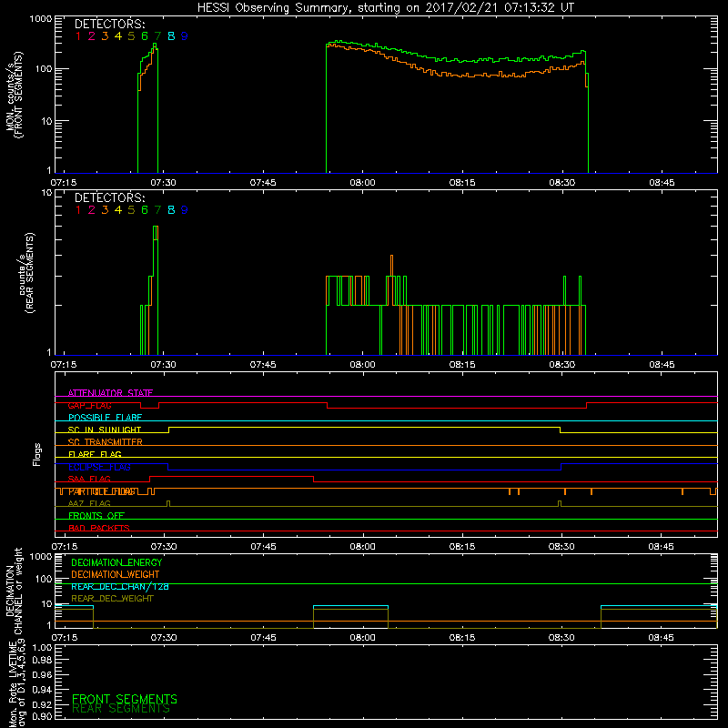728x728 pixels.
Task: Click the HESSI Observing Summary title
Action: tap(385, 8)
